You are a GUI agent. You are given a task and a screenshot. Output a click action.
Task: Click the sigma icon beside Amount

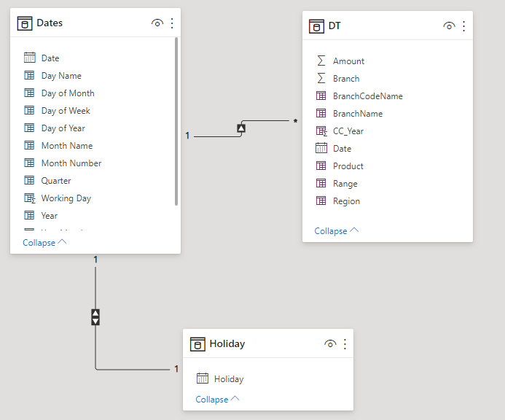[x=321, y=61]
